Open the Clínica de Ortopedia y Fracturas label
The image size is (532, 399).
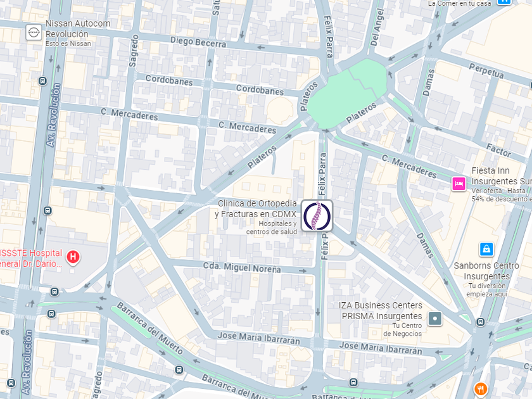[x=256, y=208]
